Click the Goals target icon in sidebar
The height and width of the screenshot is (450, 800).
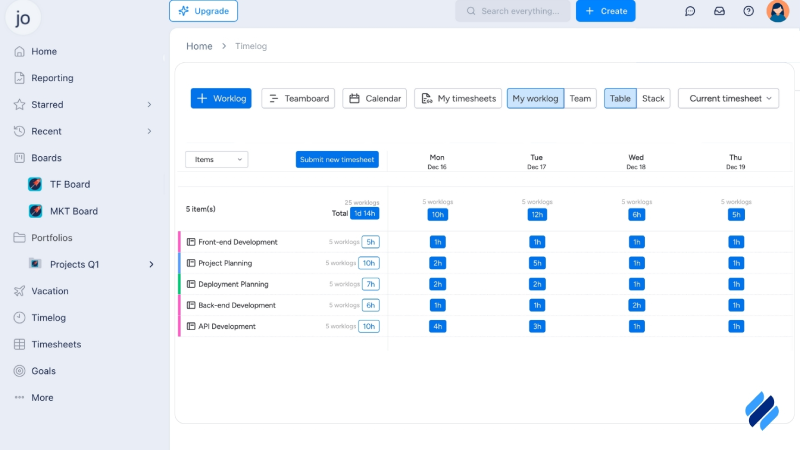(x=20, y=371)
